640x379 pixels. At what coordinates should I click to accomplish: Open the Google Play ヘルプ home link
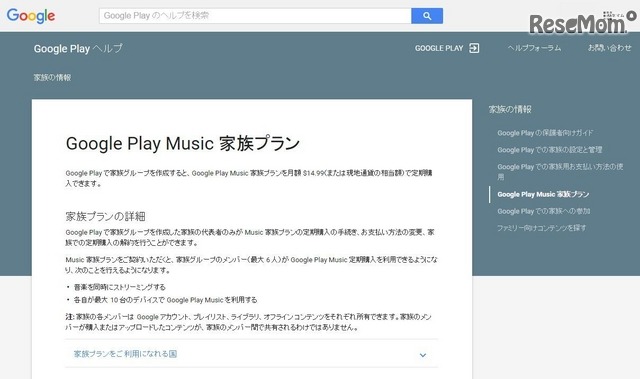pos(78,49)
